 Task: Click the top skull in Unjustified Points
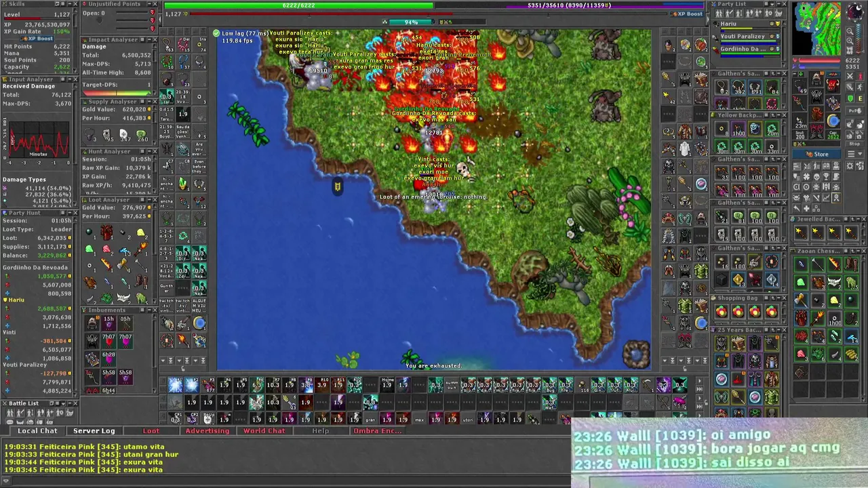click(x=153, y=12)
